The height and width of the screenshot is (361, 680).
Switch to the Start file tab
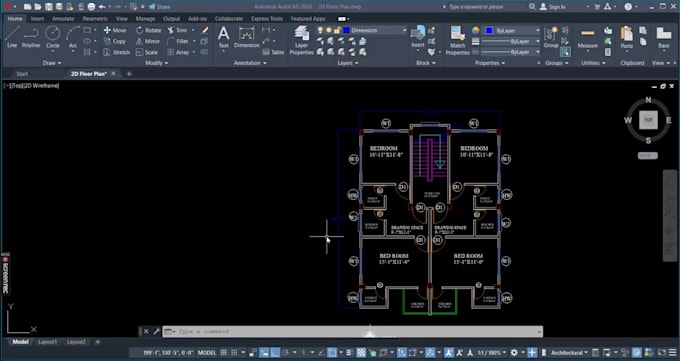click(22, 74)
